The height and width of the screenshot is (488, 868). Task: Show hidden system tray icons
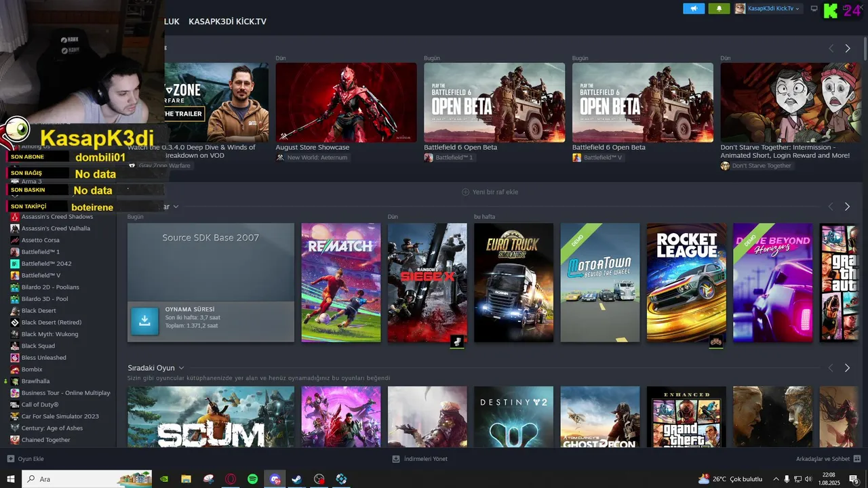(x=775, y=479)
